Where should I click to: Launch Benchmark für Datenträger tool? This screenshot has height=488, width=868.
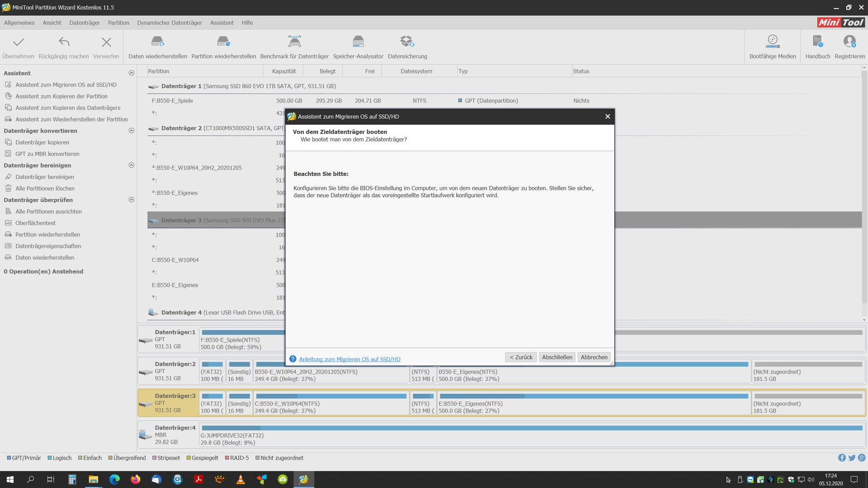coord(294,42)
